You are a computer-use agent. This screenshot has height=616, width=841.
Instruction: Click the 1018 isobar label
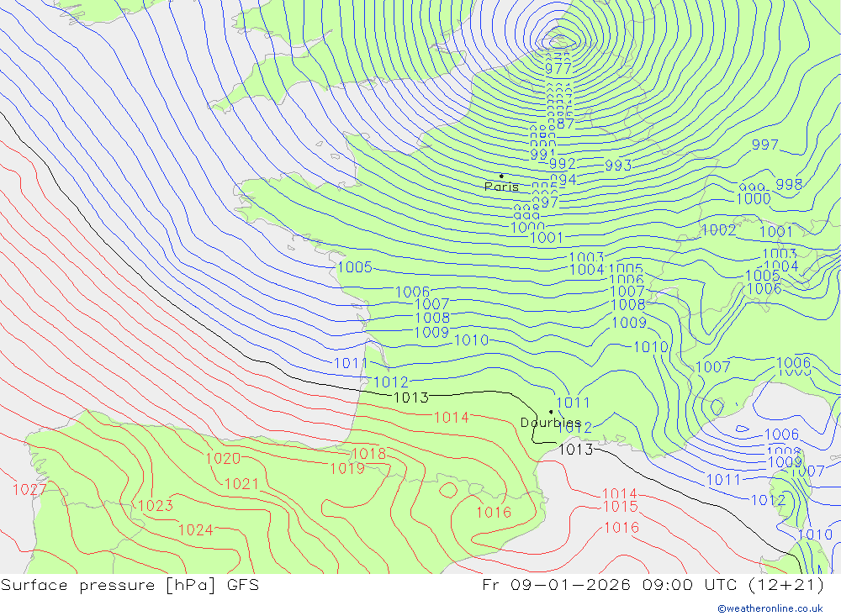pyautogui.click(x=368, y=454)
